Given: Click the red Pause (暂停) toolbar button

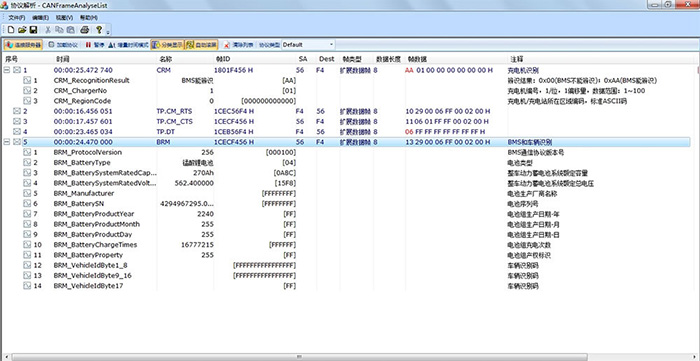Looking at the screenshot, I should pos(94,45).
